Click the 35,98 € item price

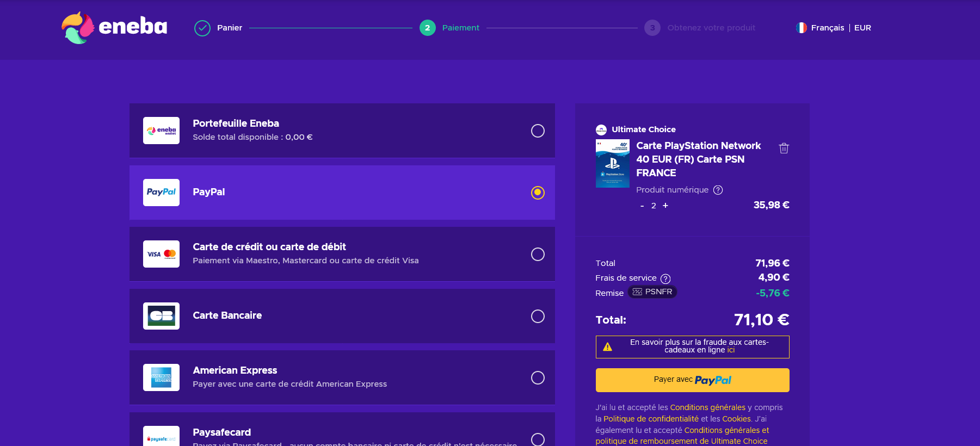pyautogui.click(x=771, y=205)
